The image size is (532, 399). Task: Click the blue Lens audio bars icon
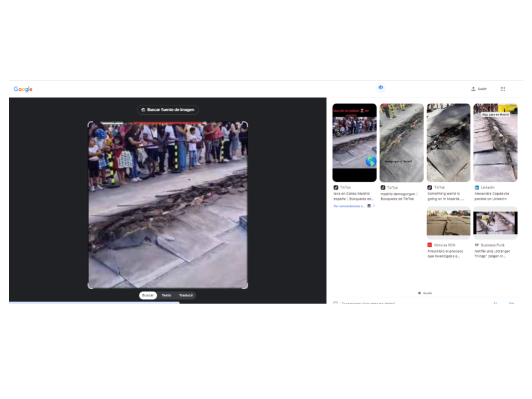click(381, 88)
